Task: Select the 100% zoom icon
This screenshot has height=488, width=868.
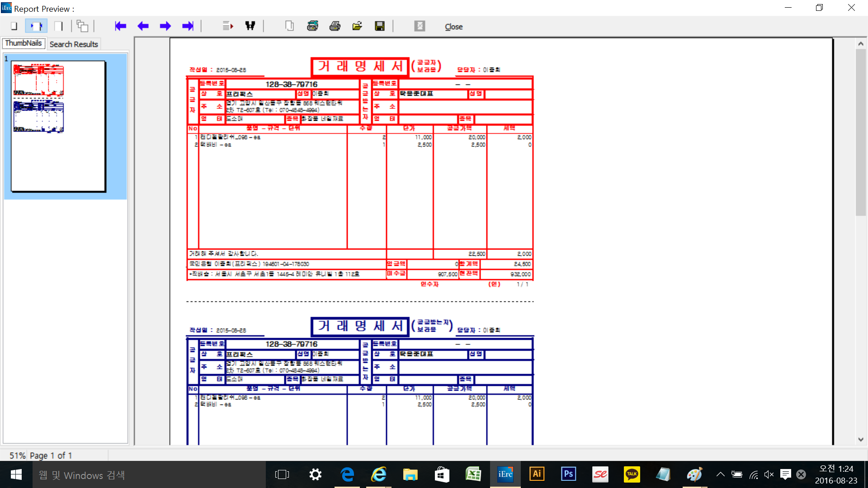Action: point(58,26)
